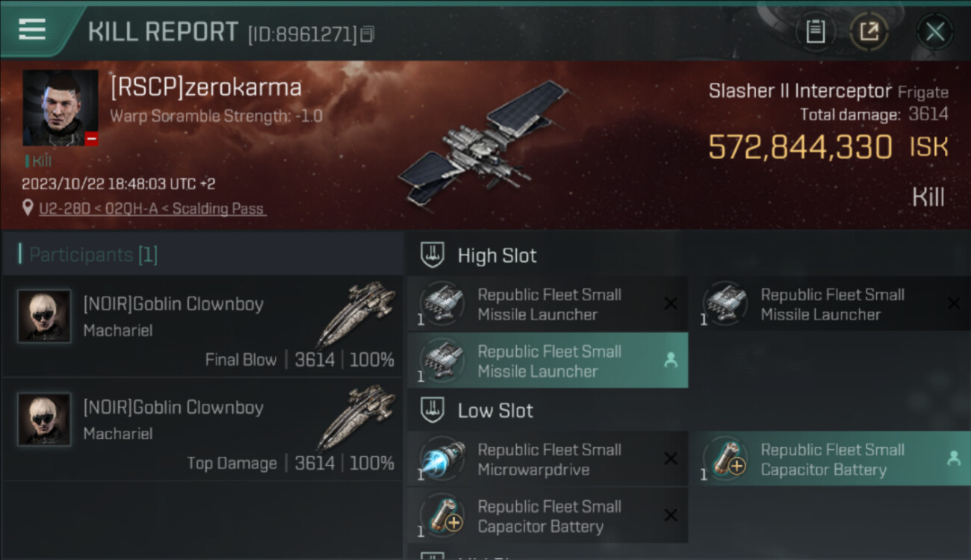Screen dimensions: 971x560
Task: Open Goblin Clownboy's Final Blow entry
Action: point(202,326)
